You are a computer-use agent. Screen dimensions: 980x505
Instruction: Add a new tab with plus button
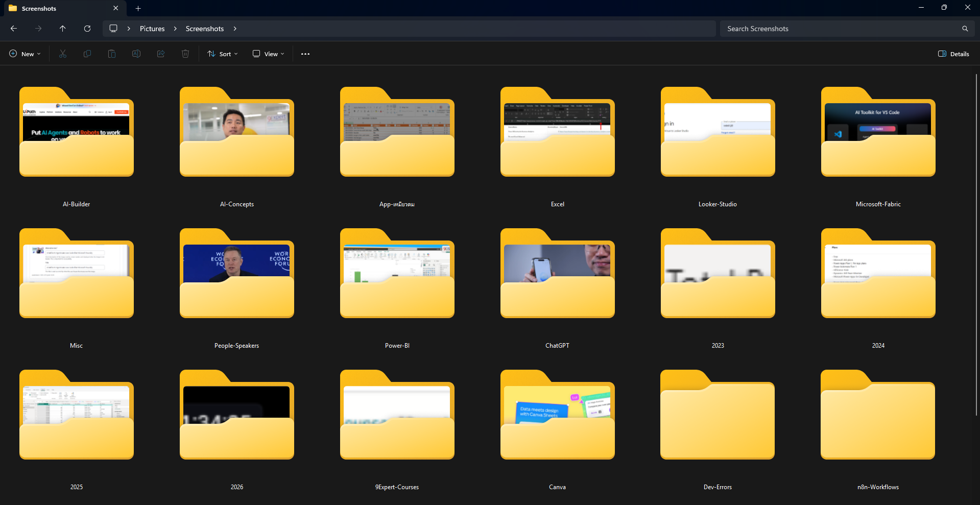138,8
